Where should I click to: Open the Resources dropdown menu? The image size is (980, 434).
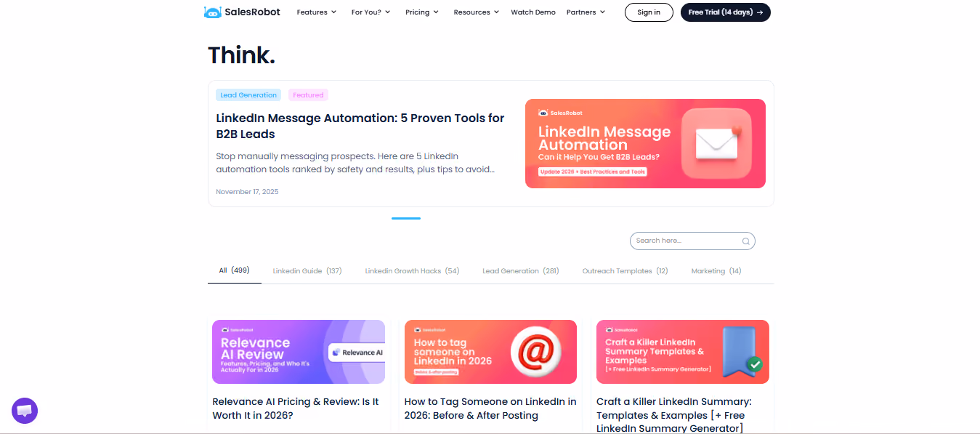pyautogui.click(x=476, y=12)
